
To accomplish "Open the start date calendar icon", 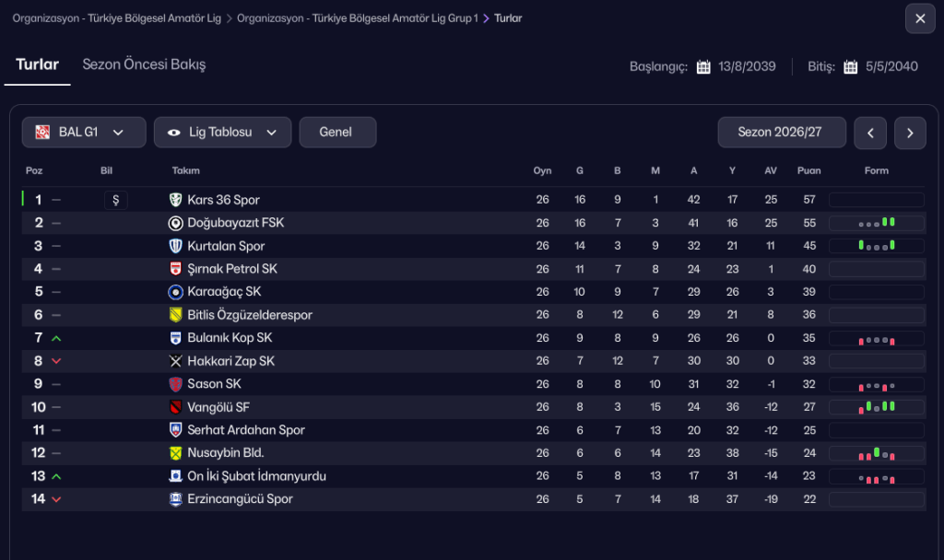I will click(x=703, y=66).
